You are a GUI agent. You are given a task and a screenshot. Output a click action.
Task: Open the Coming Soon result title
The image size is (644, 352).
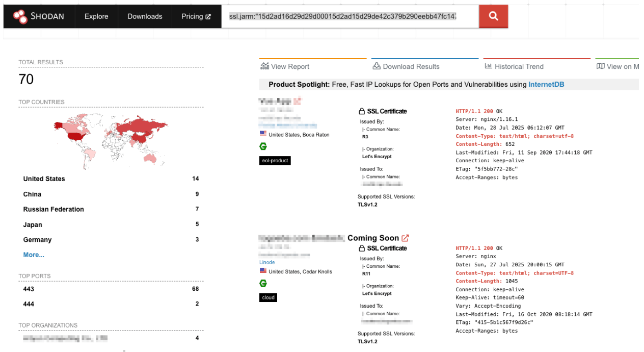pos(373,238)
